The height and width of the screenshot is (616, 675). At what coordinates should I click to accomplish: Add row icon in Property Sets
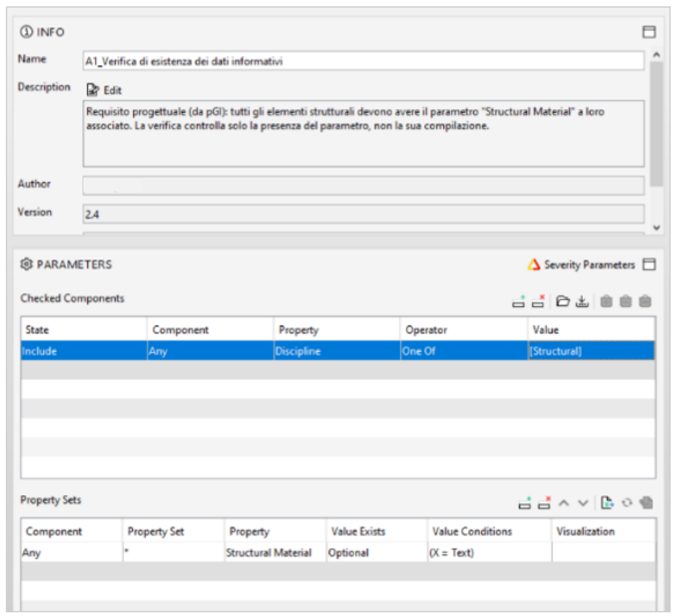click(525, 503)
